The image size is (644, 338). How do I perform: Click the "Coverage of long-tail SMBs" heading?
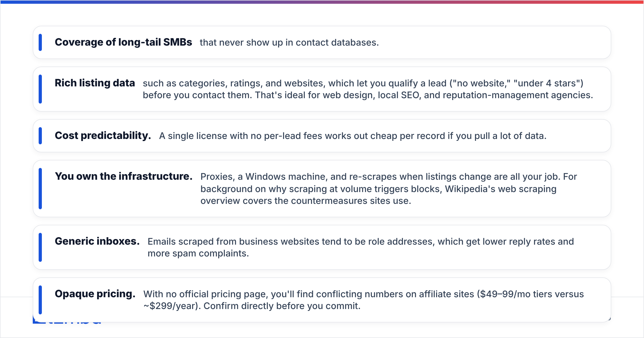point(123,42)
